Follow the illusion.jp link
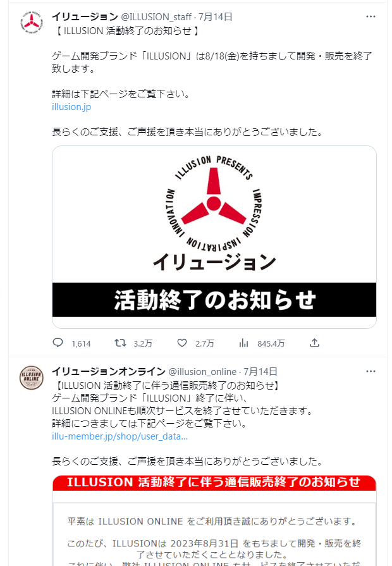This screenshot has height=566, width=392. pyautogui.click(x=71, y=107)
